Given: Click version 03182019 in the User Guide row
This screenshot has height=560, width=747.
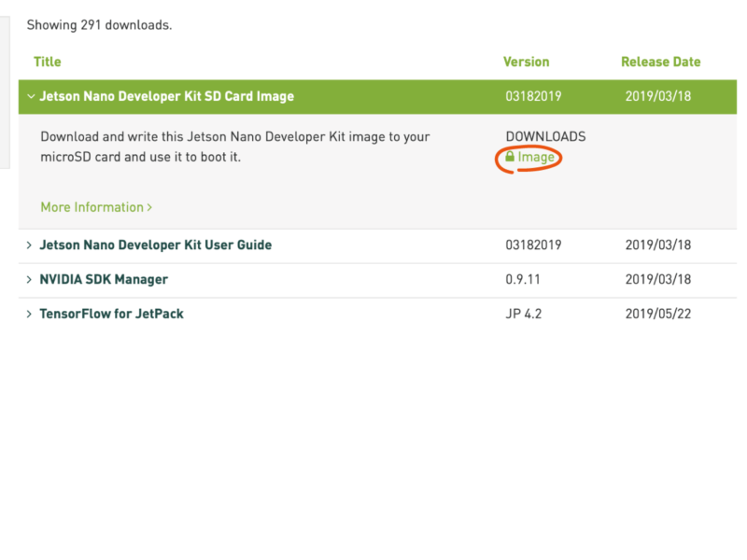Looking at the screenshot, I should [533, 245].
